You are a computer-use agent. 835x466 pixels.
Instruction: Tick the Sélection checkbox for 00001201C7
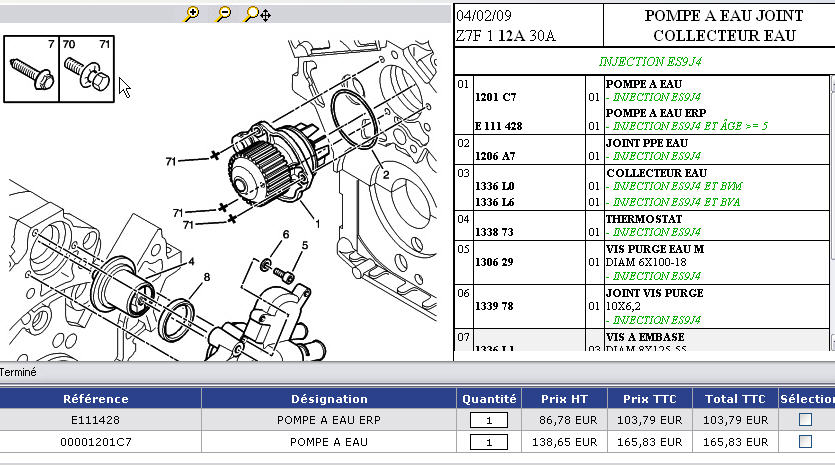pos(805,442)
